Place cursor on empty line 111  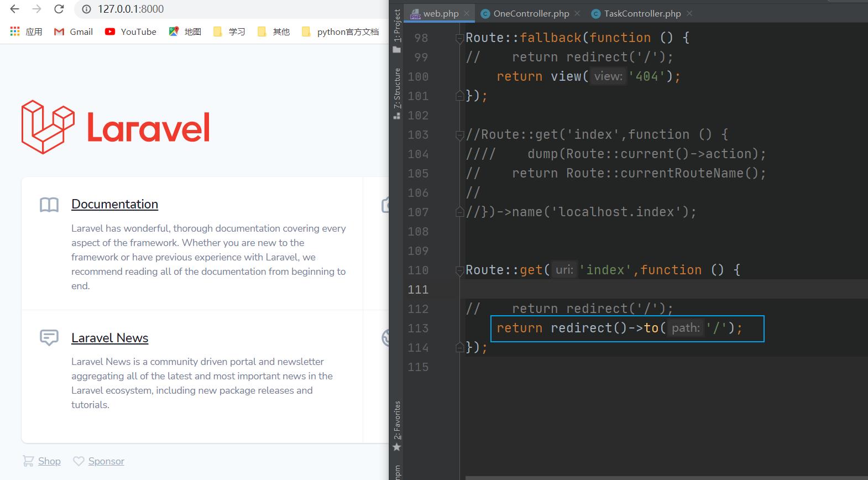click(x=663, y=289)
